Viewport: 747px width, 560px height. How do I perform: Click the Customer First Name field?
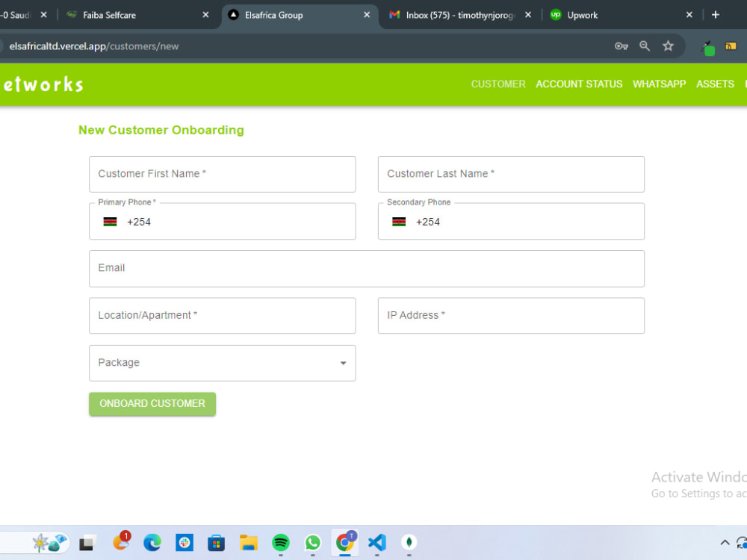[x=222, y=174]
